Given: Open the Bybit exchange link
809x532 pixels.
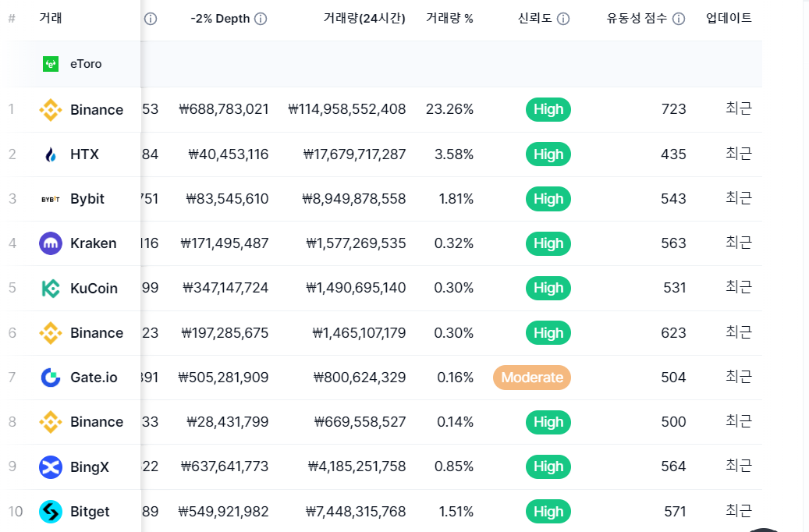Looking at the screenshot, I should pyautogui.click(x=87, y=199).
